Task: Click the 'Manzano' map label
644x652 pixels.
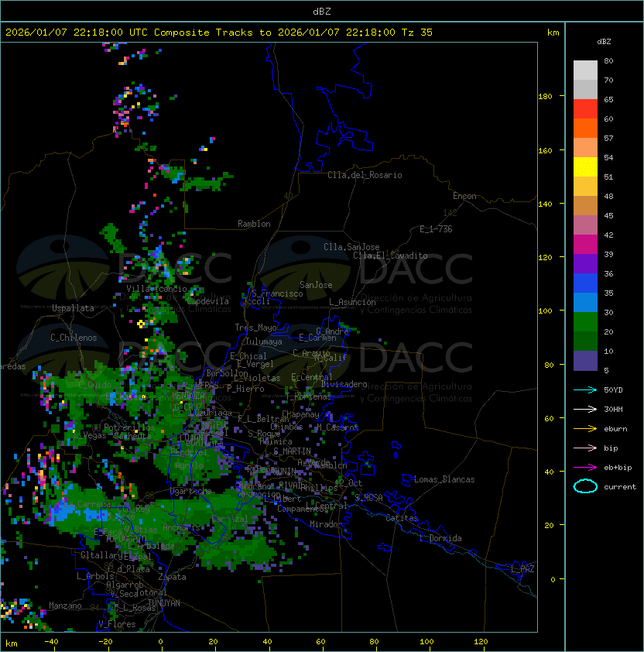Action: tap(65, 606)
